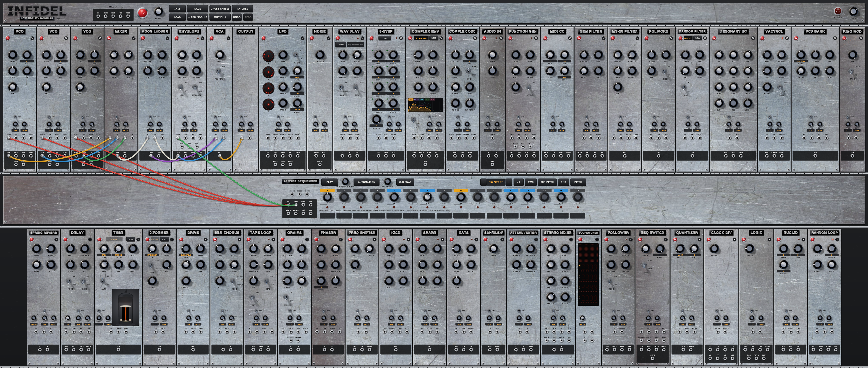Click the MIDI IN CV jack
868x368 pixels.
98,16
